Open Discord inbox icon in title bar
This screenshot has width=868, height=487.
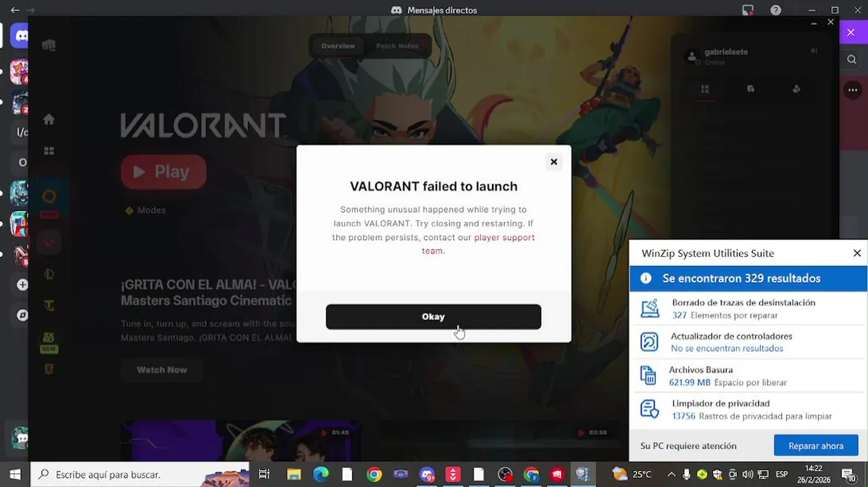click(x=748, y=10)
